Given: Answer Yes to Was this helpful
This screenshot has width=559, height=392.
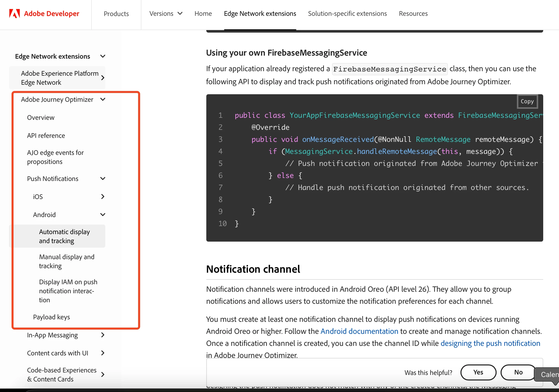Looking at the screenshot, I should tap(478, 372).
